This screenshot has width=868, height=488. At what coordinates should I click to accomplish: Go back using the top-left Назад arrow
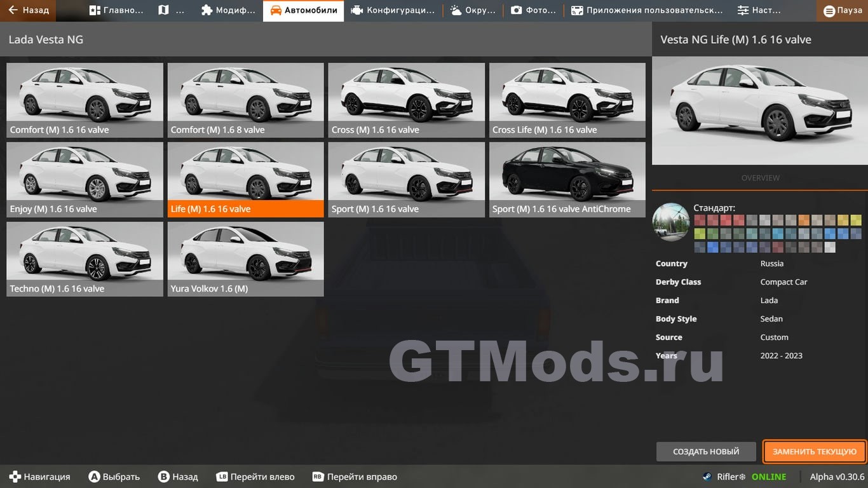coord(28,10)
